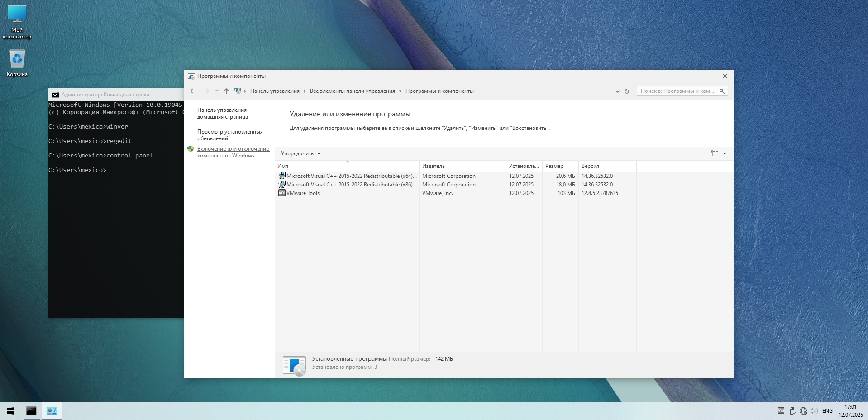The width and height of the screenshot is (868, 420).
Task: Click Программы и компоненты breadcrumb
Action: (x=439, y=91)
